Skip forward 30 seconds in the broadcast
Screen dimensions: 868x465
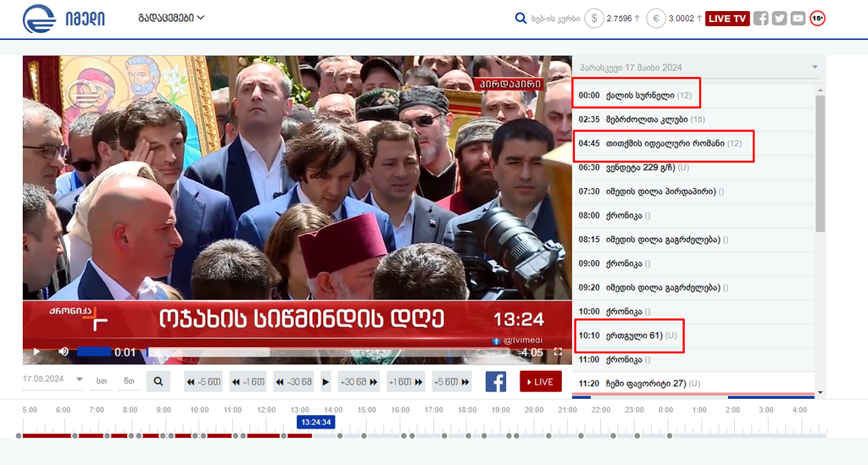359,381
